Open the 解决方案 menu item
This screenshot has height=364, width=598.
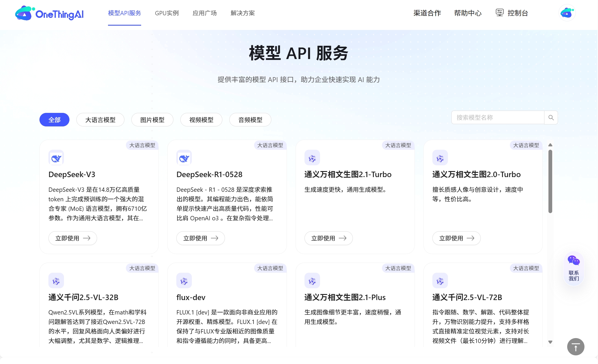click(242, 13)
